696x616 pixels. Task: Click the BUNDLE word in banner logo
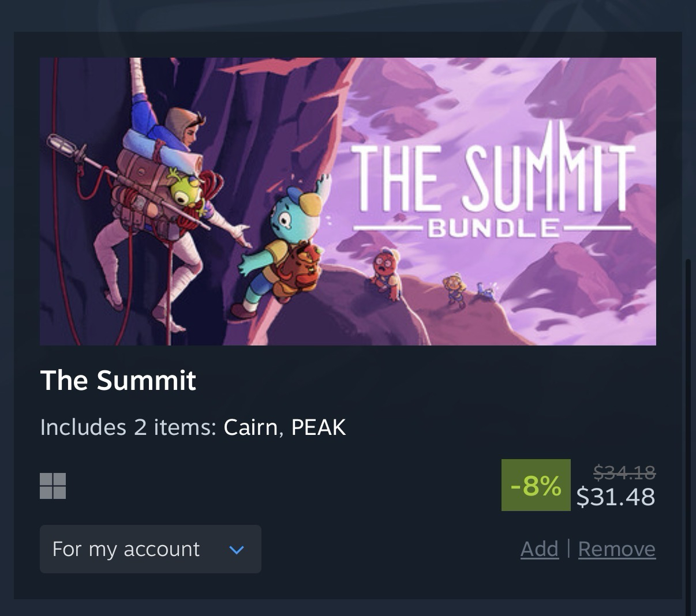[493, 228]
